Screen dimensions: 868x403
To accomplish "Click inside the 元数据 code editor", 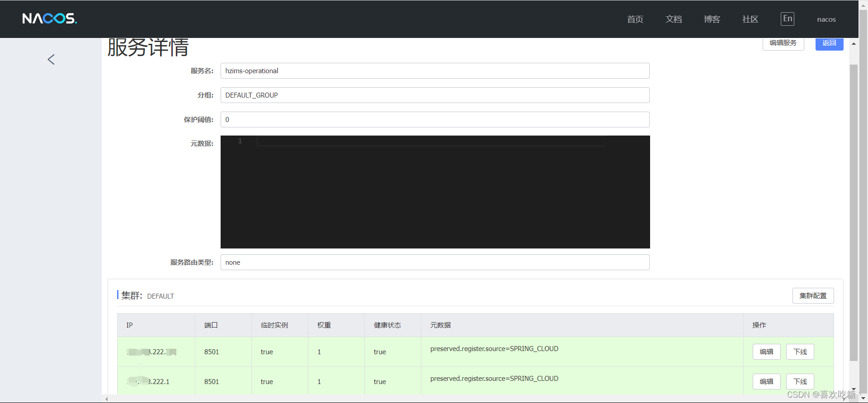I will point(435,192).
